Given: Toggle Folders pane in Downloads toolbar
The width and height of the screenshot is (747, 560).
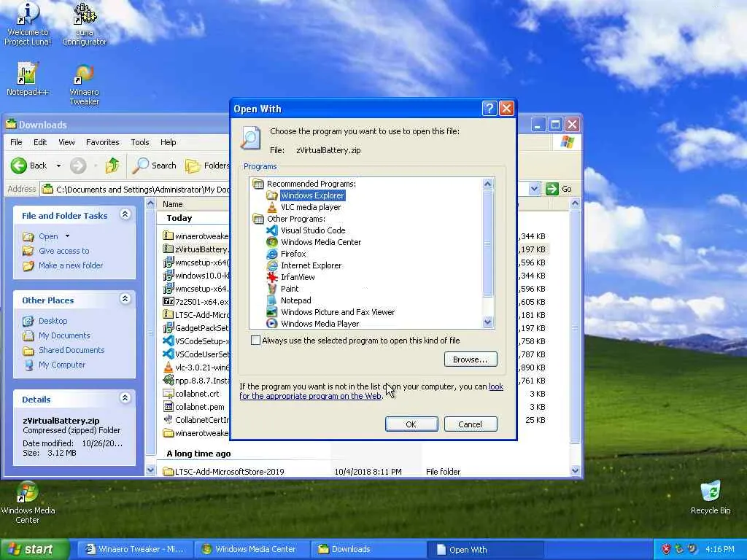Looking at the screenshot, I should click(207, 166).
